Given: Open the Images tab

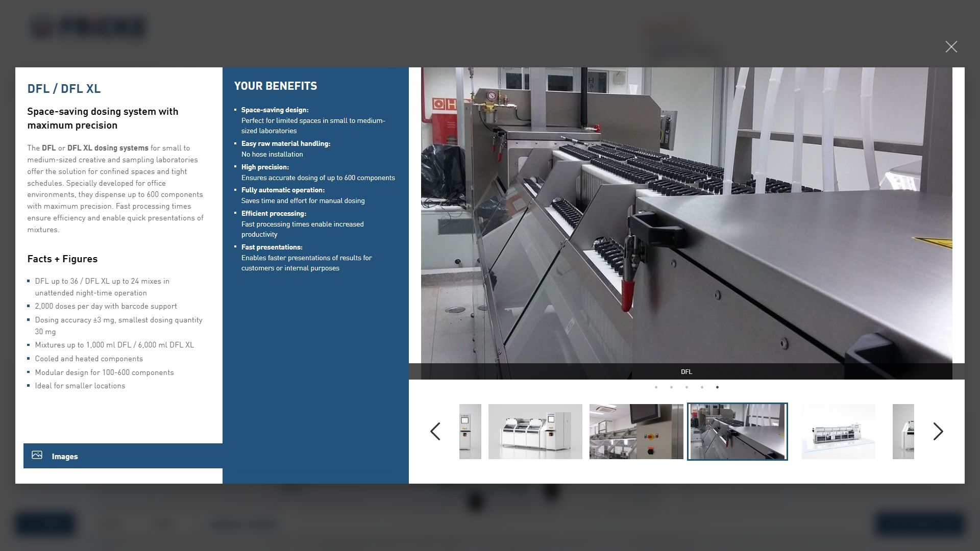Looking at the screenshot, I should pos(65,457).
